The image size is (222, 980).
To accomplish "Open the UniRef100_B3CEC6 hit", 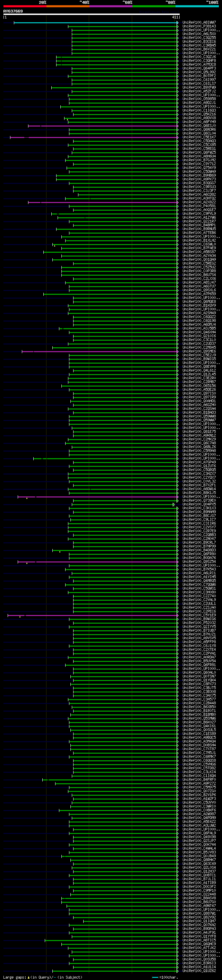I will pos(199,42).
